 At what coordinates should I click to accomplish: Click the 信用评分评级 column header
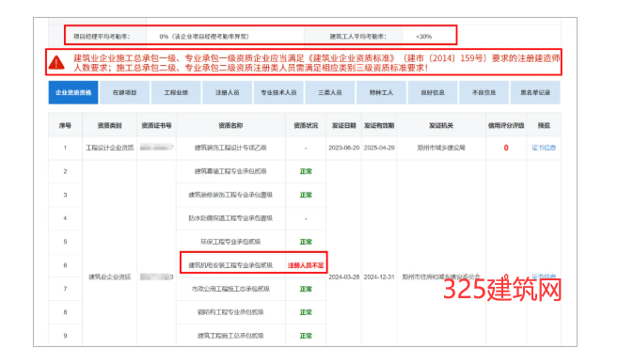point(506,125)
